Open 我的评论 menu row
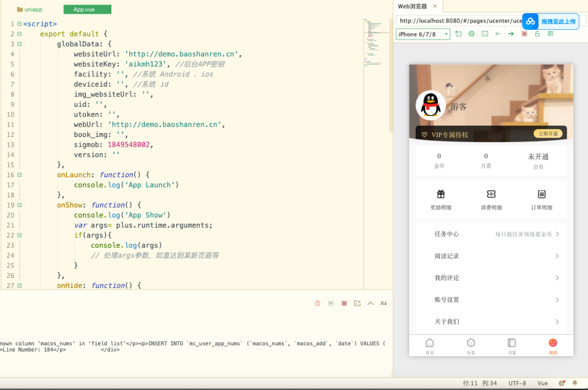 coord(492,278)
